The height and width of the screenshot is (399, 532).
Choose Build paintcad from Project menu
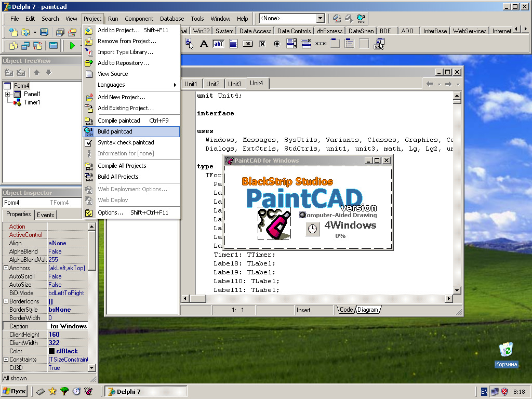115,131
